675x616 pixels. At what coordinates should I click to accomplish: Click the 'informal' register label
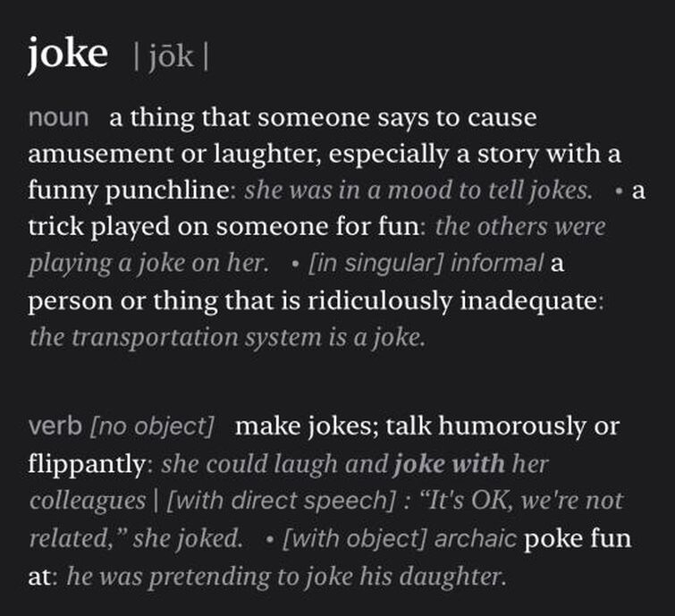click(497, 263)
